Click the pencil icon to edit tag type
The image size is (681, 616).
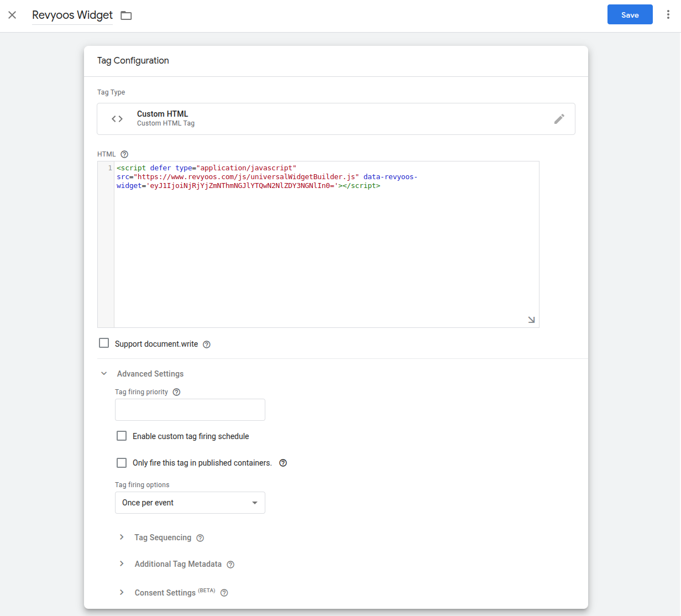[x=559, y=119]
